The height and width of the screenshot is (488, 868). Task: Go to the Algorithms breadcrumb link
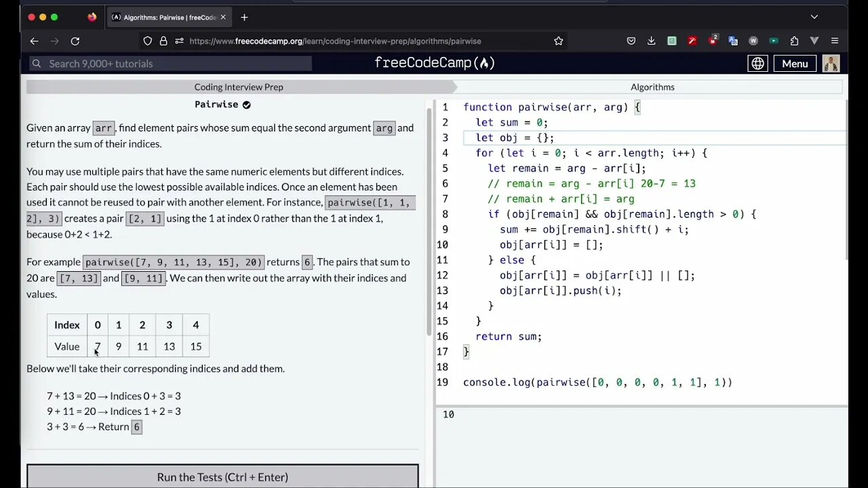(x=652, y=87)
